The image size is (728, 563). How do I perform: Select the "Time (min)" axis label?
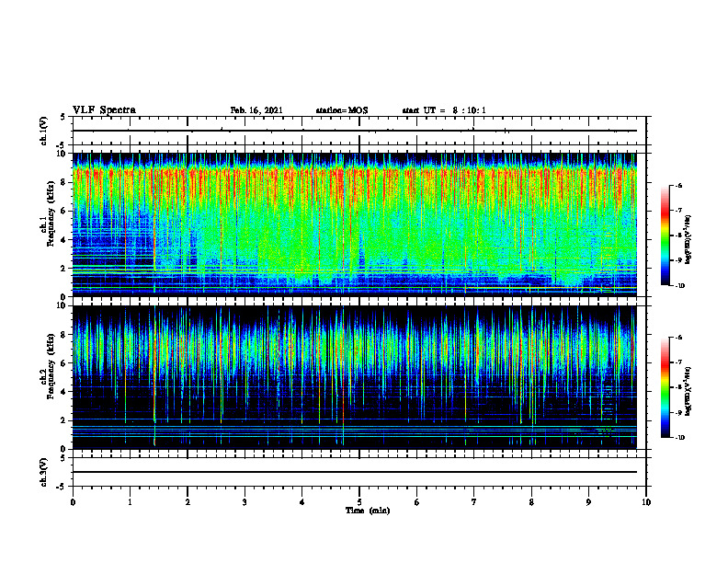(x=368, y=511)
